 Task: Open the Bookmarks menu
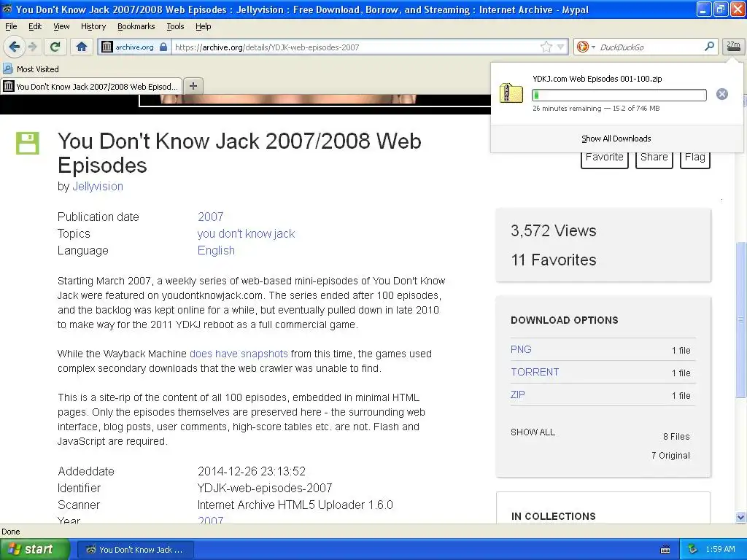pyautogui.click(x=136, y=26)
